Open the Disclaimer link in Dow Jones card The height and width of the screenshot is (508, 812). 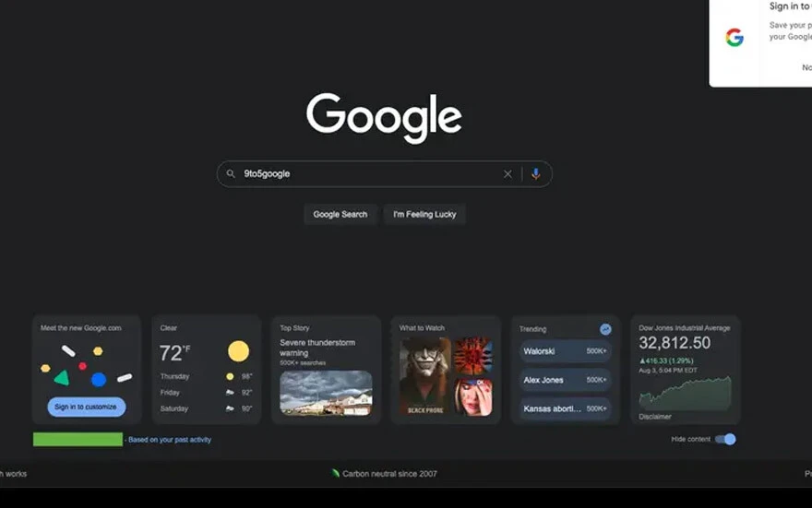pos(655,417)
